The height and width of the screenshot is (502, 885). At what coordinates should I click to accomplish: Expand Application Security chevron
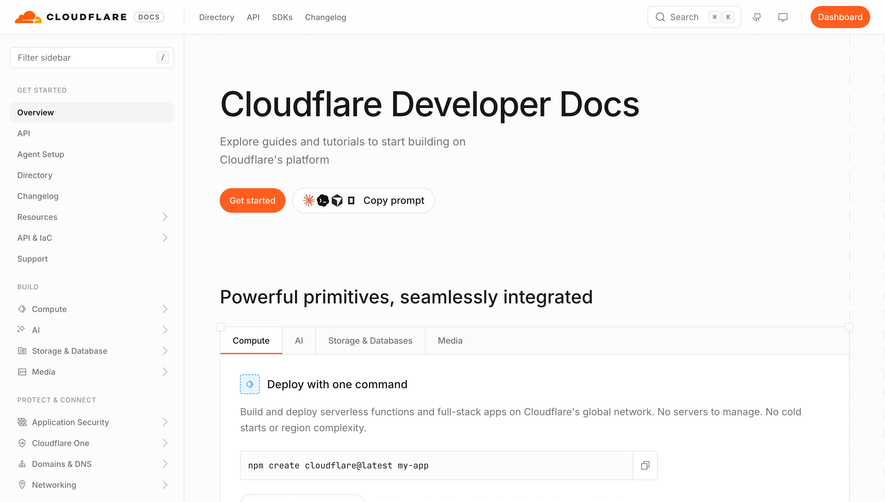point(165,422)
